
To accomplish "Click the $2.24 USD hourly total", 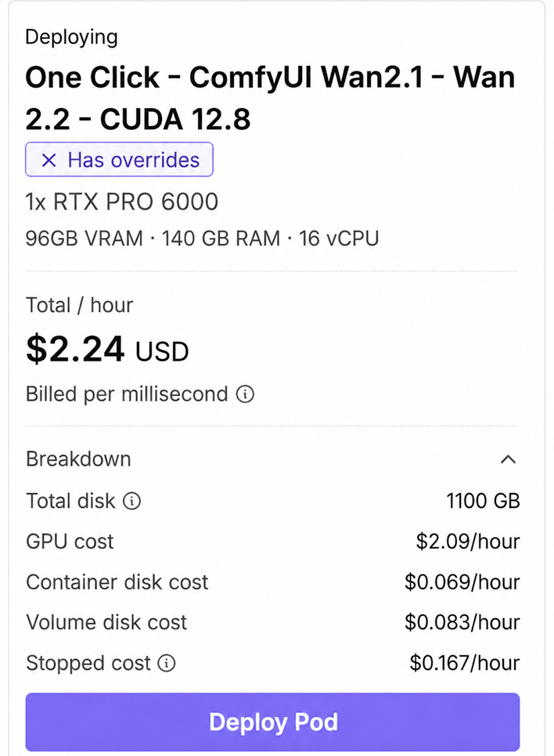I will [107, 349].
